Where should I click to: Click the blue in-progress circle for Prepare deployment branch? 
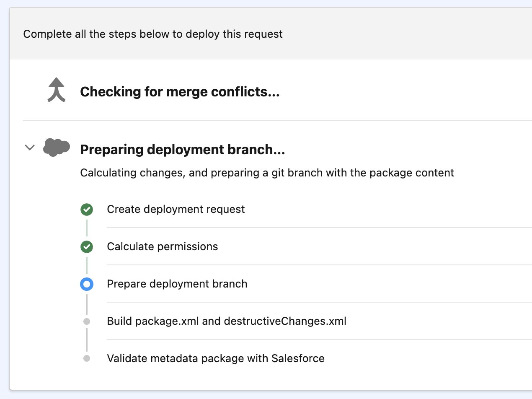pyautogui.click(x=87, y=284)
